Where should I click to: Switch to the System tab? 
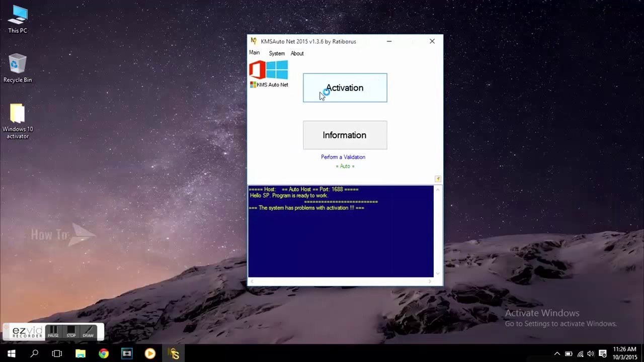[277, 53]
